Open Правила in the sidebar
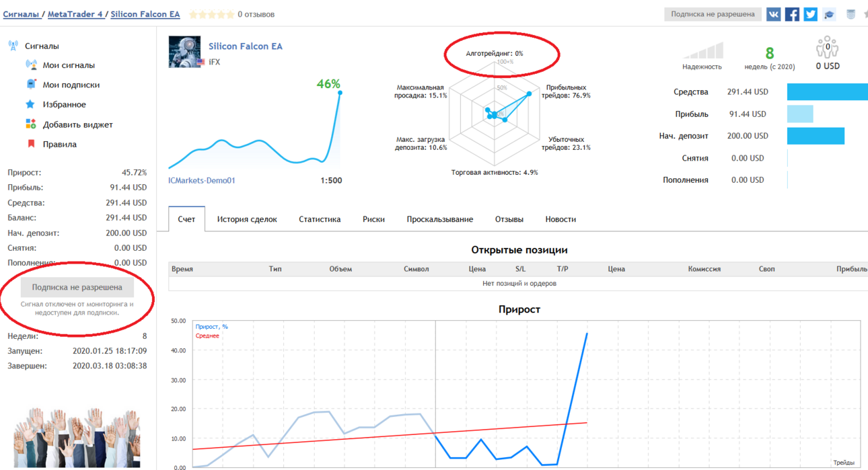Screen dimensions: 868x470 pyautogui.click(x=60, y=144)
